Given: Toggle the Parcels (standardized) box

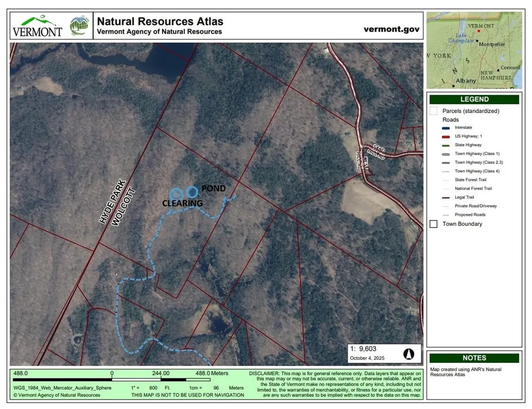Looking at the screenshot, I should coord(433,111).
